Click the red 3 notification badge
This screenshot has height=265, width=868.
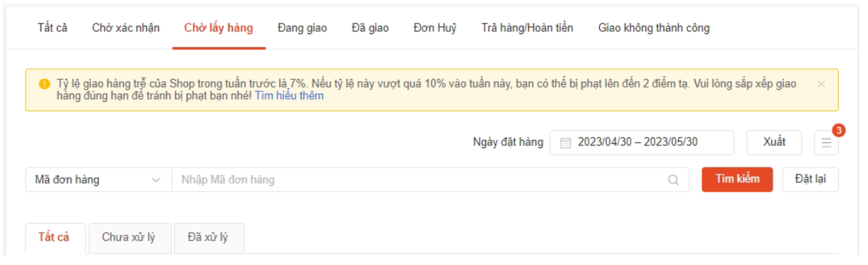[x=839, y=130]
